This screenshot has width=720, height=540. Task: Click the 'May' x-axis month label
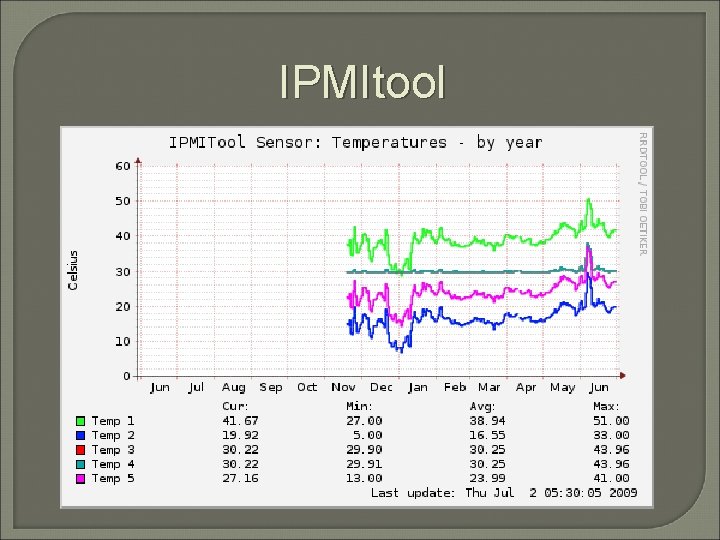pos(562,388)
